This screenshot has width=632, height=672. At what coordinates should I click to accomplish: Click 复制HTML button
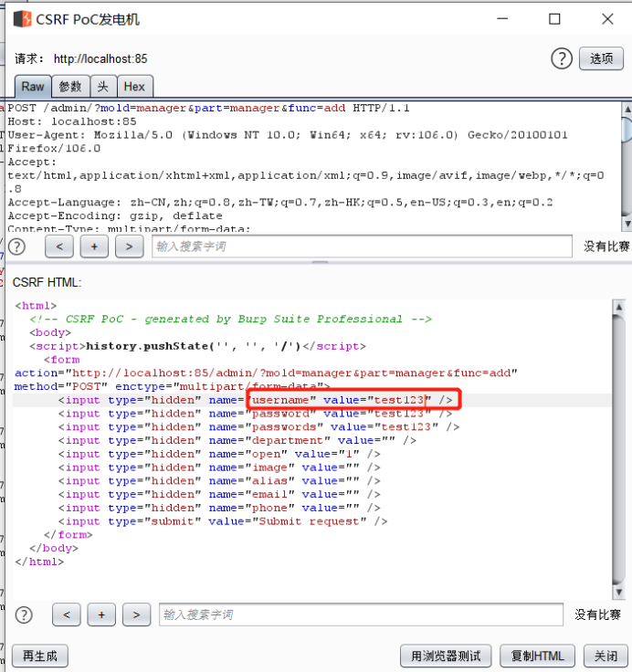[537, 656]
